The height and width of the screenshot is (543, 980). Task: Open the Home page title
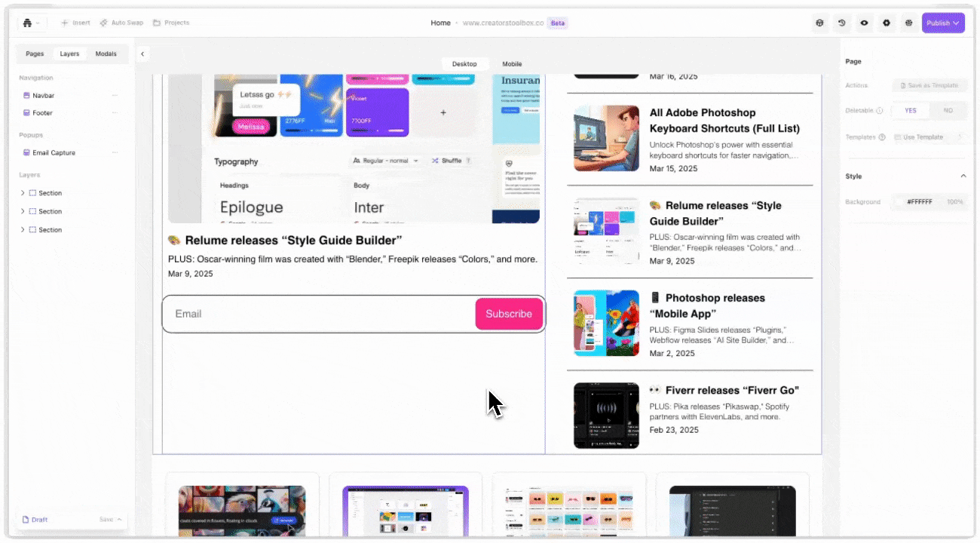[x=440, y=23]
